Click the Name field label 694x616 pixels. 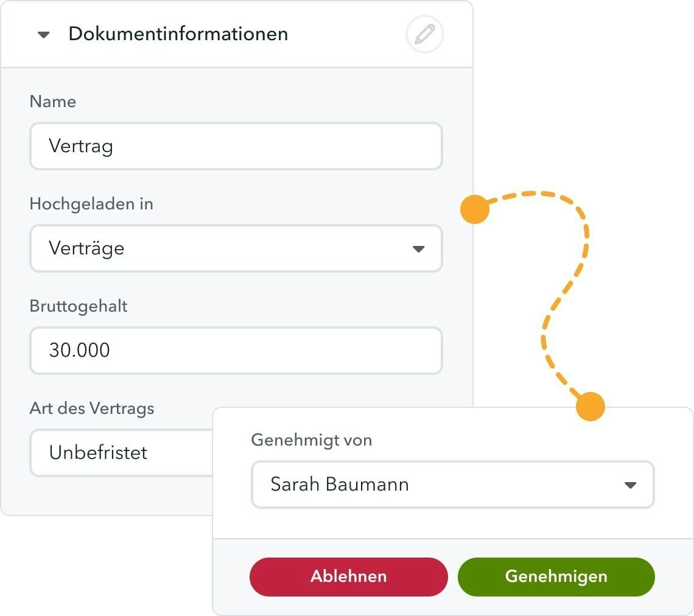(x=53, y=102)
